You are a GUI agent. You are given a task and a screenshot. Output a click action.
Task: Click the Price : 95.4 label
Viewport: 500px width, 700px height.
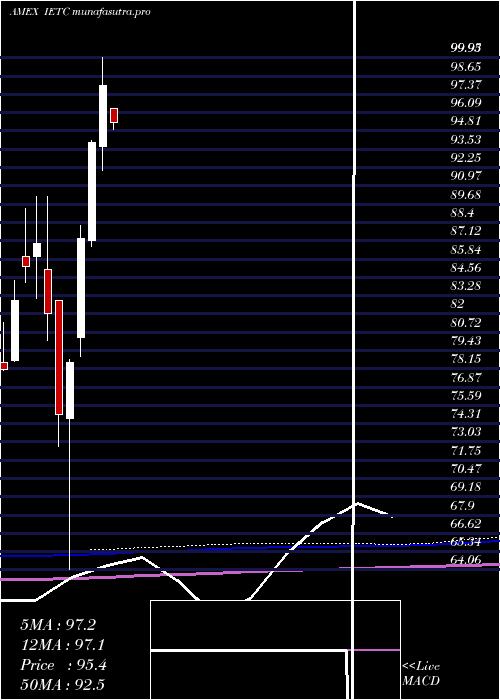[x=63, y=665]
